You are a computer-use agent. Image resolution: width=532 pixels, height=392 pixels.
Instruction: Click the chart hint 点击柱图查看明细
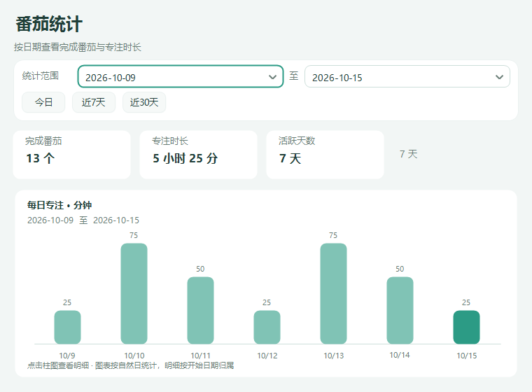(58, 365)
